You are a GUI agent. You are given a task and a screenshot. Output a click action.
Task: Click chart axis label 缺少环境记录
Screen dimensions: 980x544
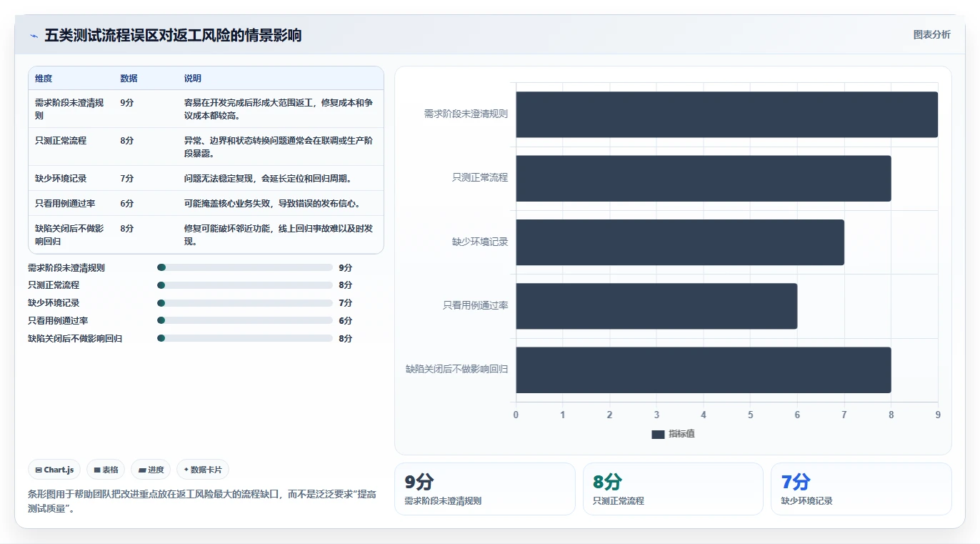pos(480,242)
